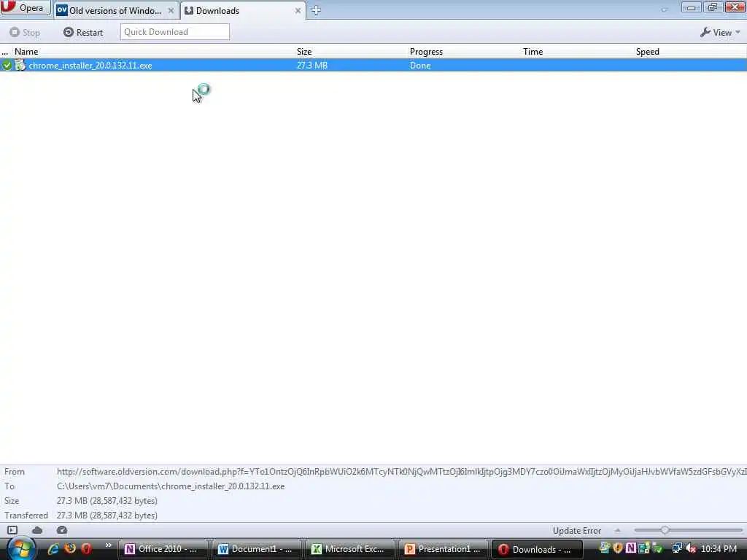This screenshot has width=747, height=560.
Task: Click the status column header with dots
Action: pyautogui.click(x=5, y=52)
